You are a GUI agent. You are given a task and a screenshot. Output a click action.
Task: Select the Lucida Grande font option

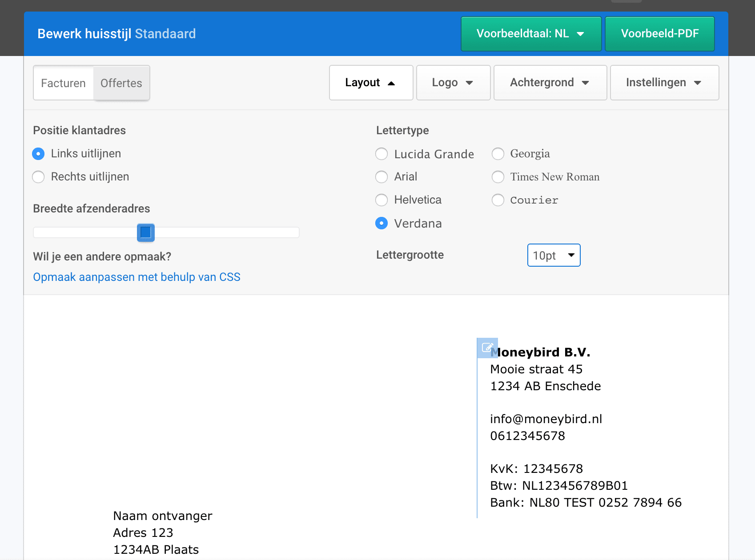[382, 154]
